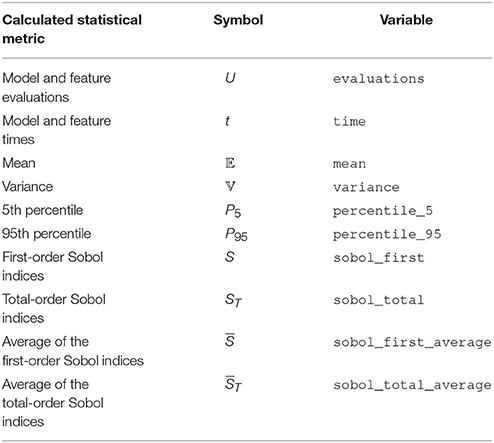Click the variance variable entry
Screen dimensions: 494x443
coord(366,187)
